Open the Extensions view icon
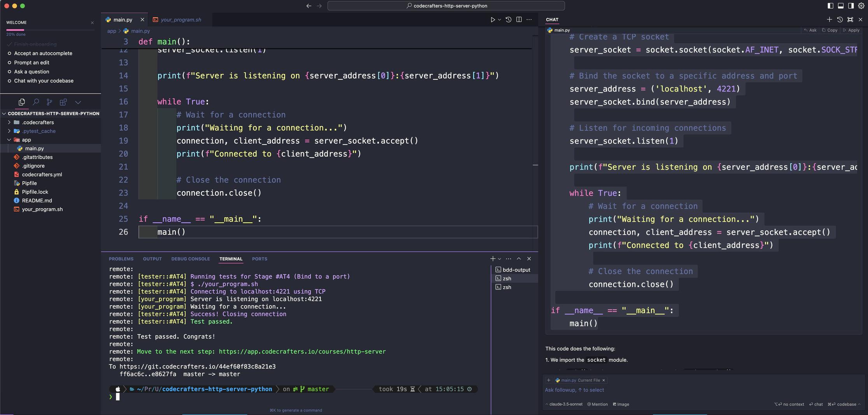This screenshot has height=415, width=868. point(63,102)
